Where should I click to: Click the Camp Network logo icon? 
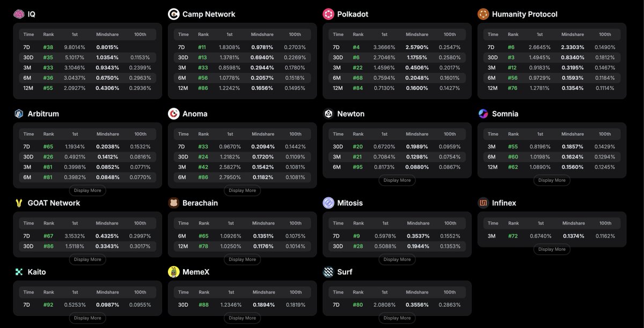tap(173, 14)
